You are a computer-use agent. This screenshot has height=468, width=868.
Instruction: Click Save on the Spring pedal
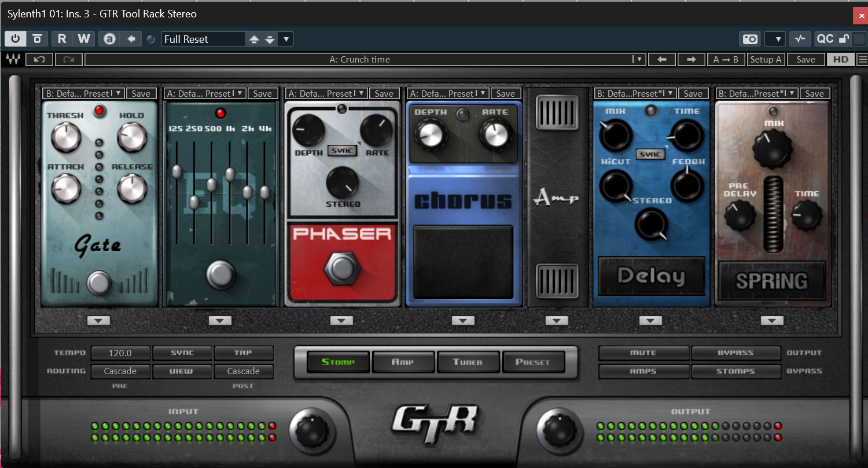pyautogui.click(x=814, y=93)
